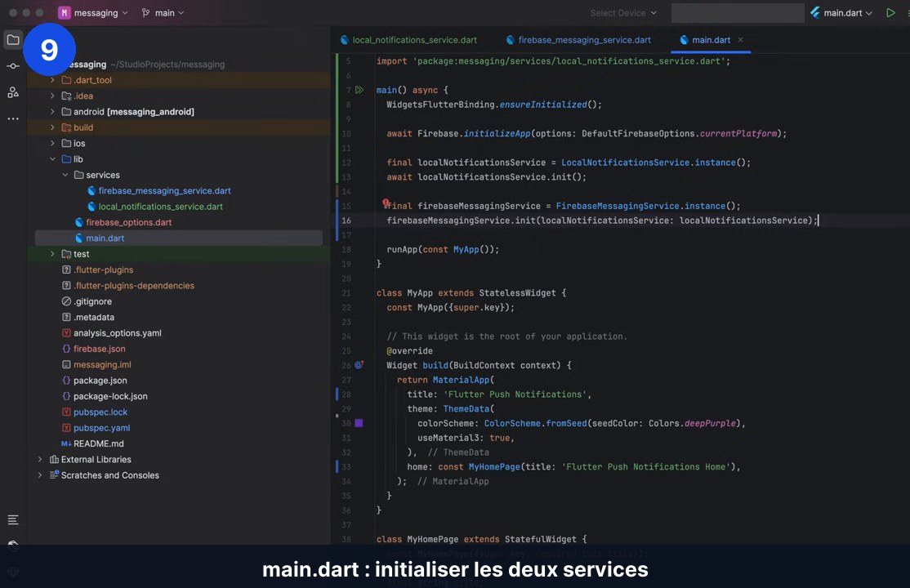
Task: Click override gutter icon beside build method
Action: coord(359,365)
